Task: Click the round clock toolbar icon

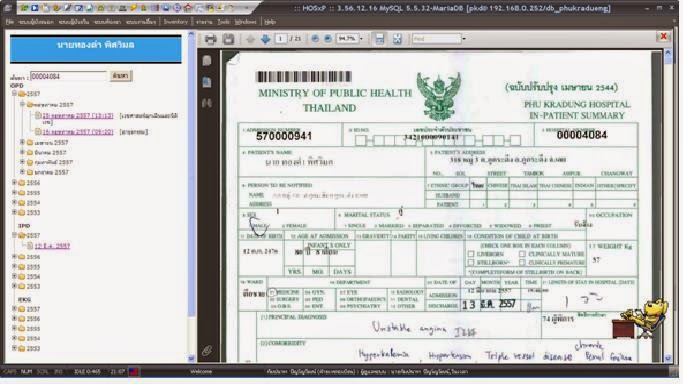Action: pyautogui.click(x=177, y=8)
